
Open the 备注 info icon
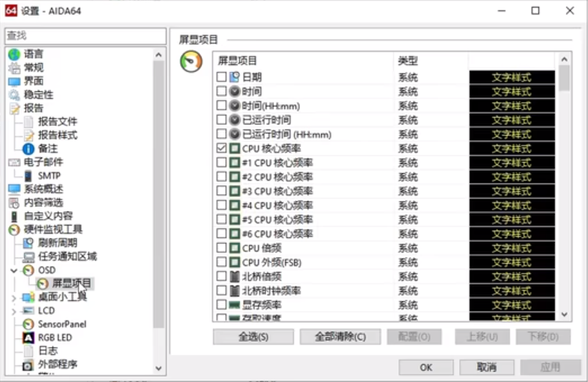pyautogui.click(x=28, y=148)
